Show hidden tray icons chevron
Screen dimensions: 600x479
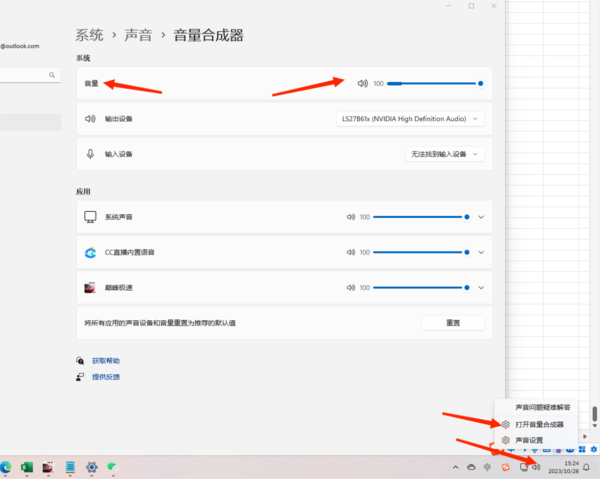(x=455, y=467)
